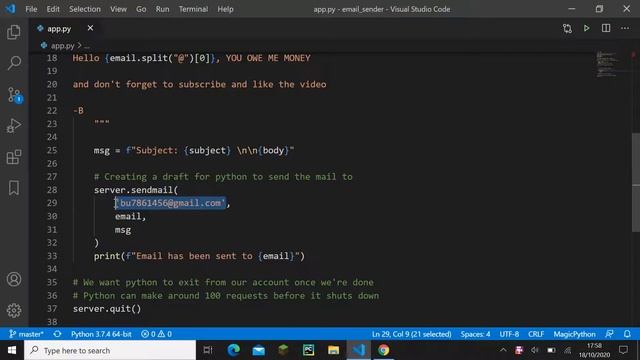Screen dimensions: 640x360
Task: Open the Action Center notifications
Action: [x=623, y=350]
